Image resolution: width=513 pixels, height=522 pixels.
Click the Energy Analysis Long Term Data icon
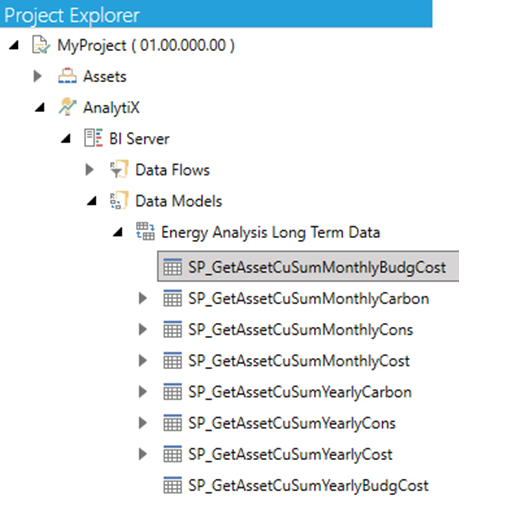tap(145, 232)
